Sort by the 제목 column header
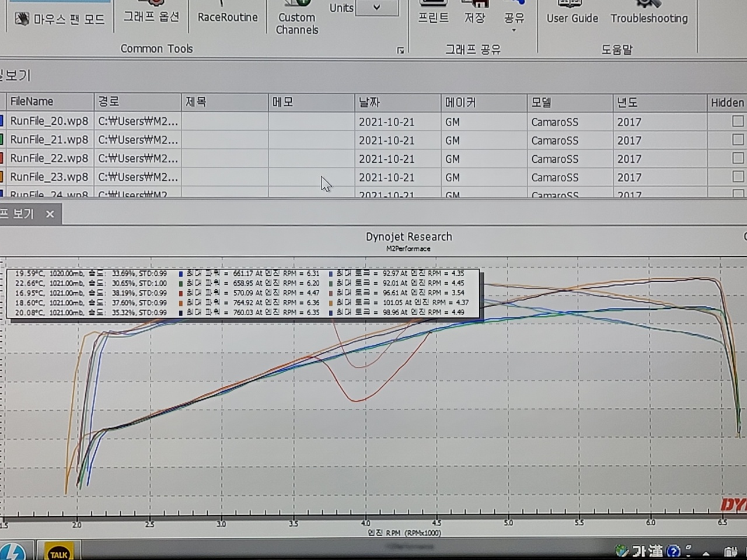The height and width of the screenshot is (560, 747). point(225,102)
